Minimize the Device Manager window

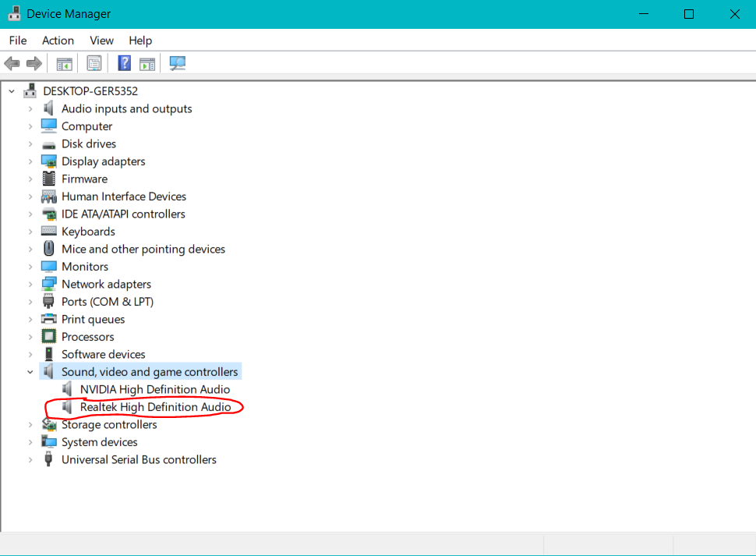pyautogui.click(x=644, y=14)
